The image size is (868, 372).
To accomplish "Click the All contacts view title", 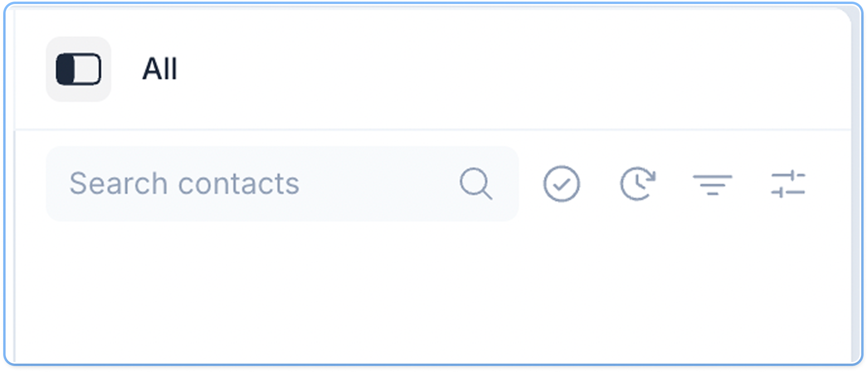I will tap(160, 69).
